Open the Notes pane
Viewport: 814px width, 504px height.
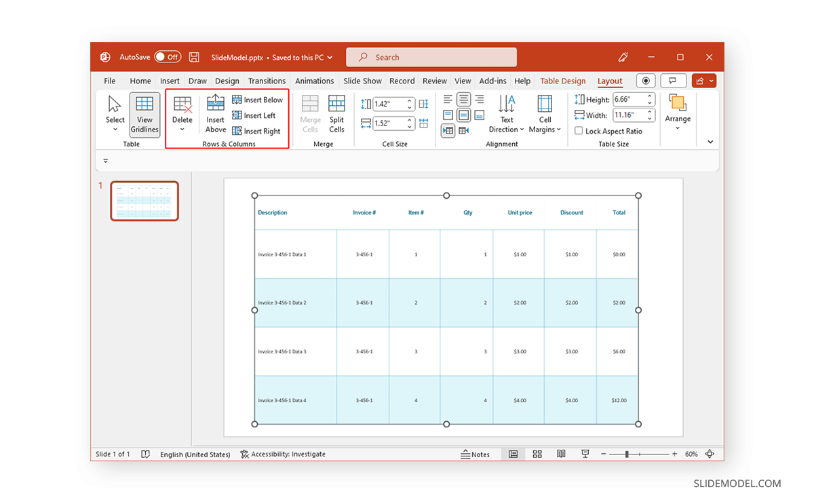tap(476, 454)
